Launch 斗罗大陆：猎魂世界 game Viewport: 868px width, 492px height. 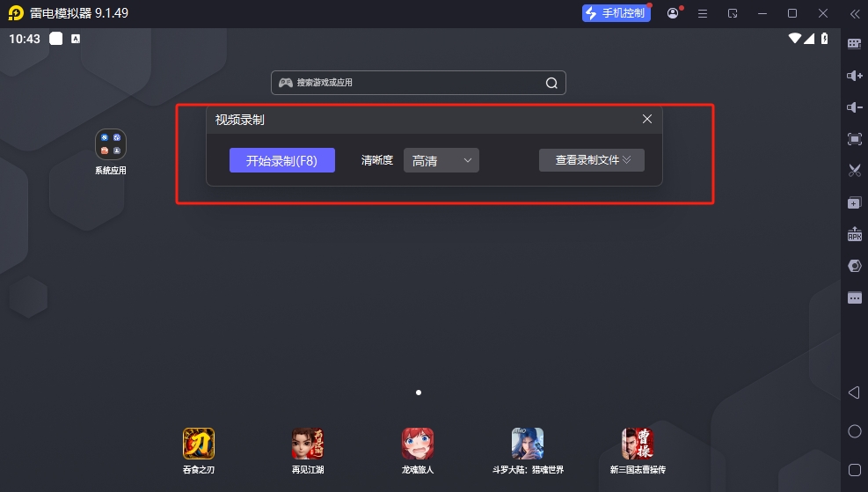(x=528, y=444)
